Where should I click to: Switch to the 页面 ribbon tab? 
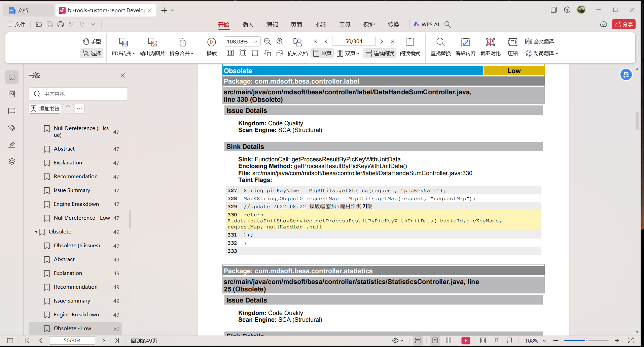click(x=296, y=24)
